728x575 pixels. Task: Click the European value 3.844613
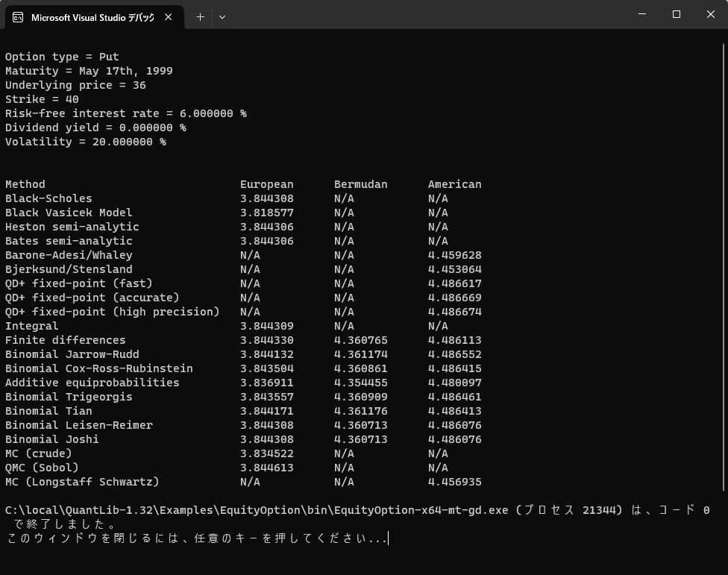point(266,468)
